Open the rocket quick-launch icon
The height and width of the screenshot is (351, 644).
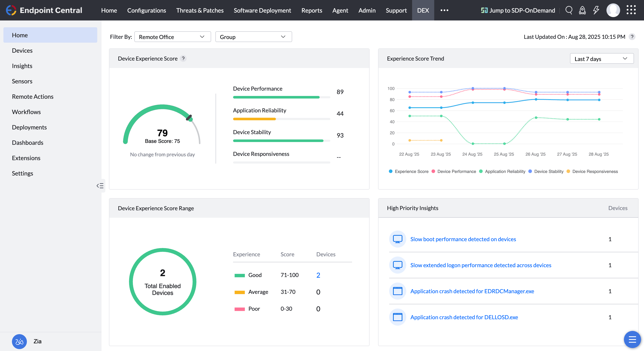(x=582, y=10)
